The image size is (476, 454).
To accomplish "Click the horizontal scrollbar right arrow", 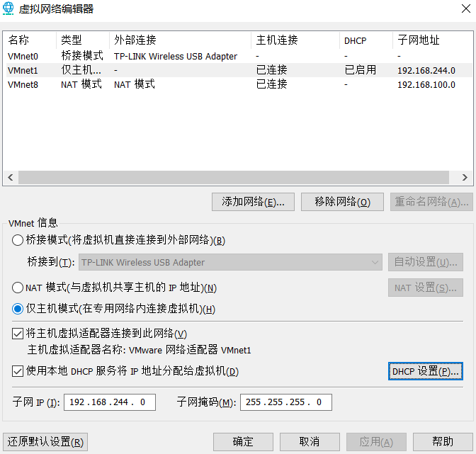I will pos(465,178).
